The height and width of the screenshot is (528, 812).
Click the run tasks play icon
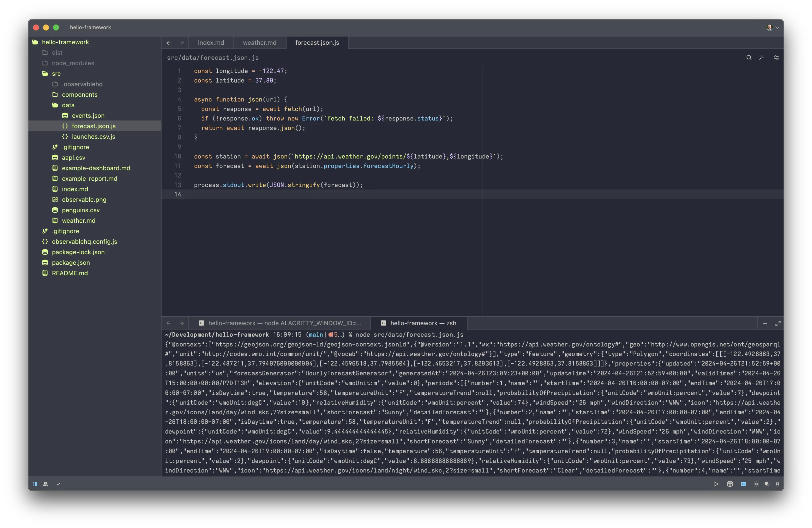(x=716, y=484)
